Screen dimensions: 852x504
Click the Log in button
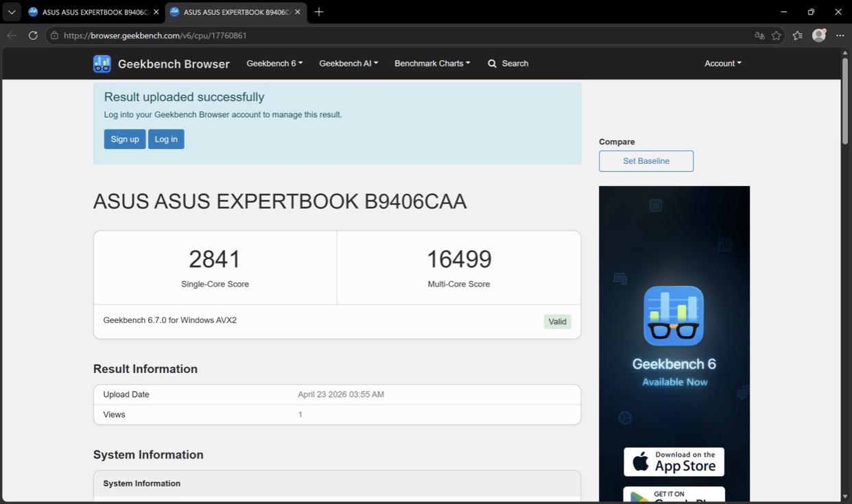tap(166, 139)
